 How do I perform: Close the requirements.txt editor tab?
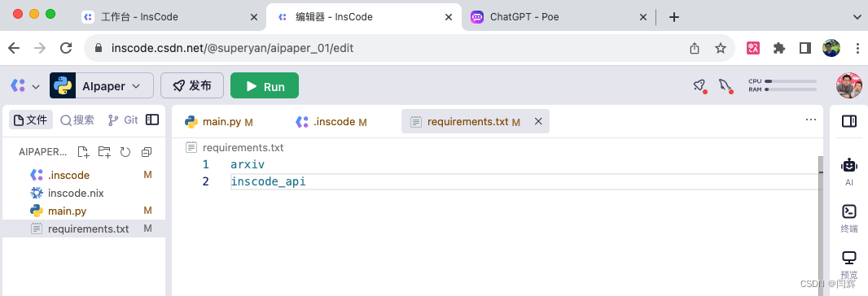tap(537, 122)
